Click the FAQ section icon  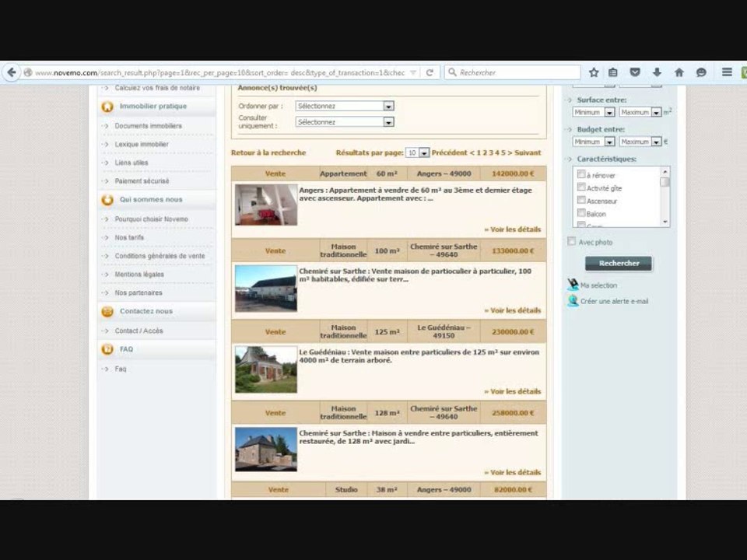[x=107, y=349]
